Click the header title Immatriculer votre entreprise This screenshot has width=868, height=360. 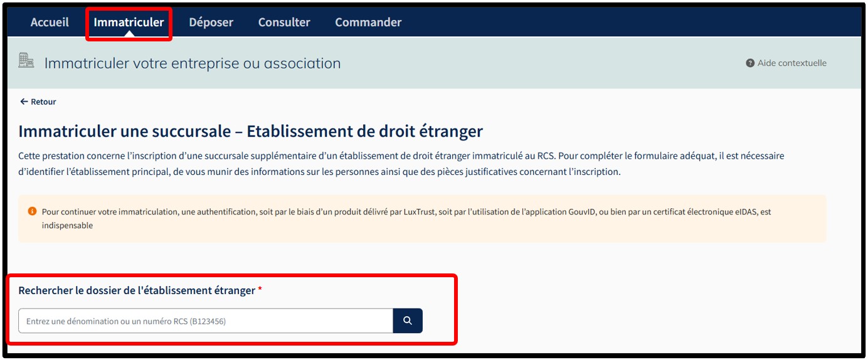click(192, 63)
